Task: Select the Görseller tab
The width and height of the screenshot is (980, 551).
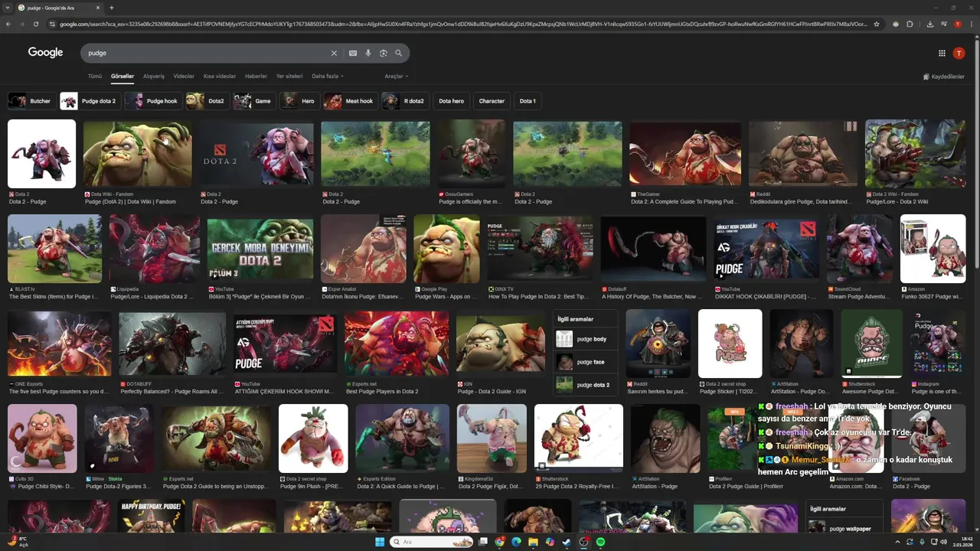Action: pos(122,77)
